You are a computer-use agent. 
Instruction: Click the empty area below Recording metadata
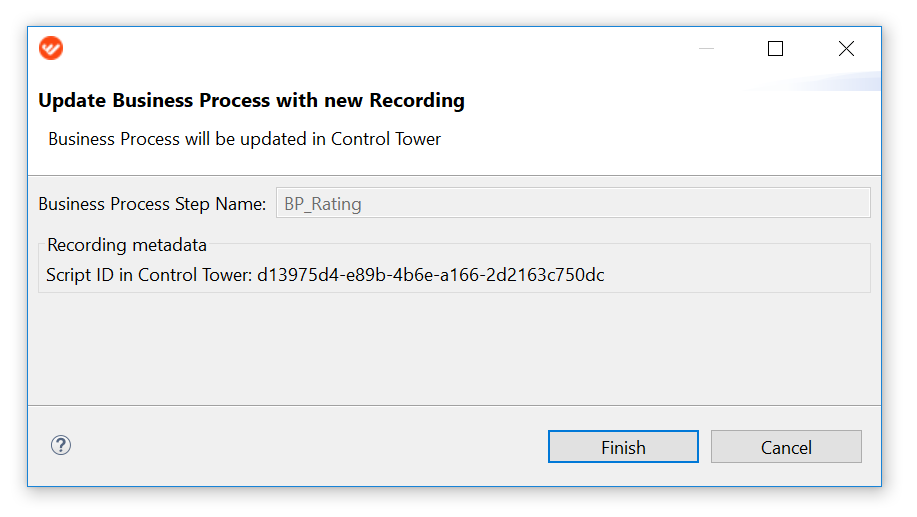454,348
